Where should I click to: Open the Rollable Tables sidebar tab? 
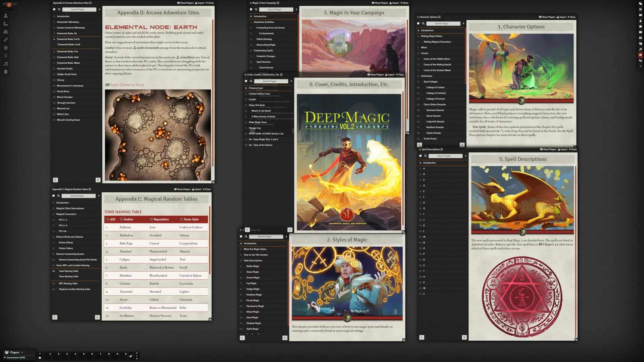point(640,38)
